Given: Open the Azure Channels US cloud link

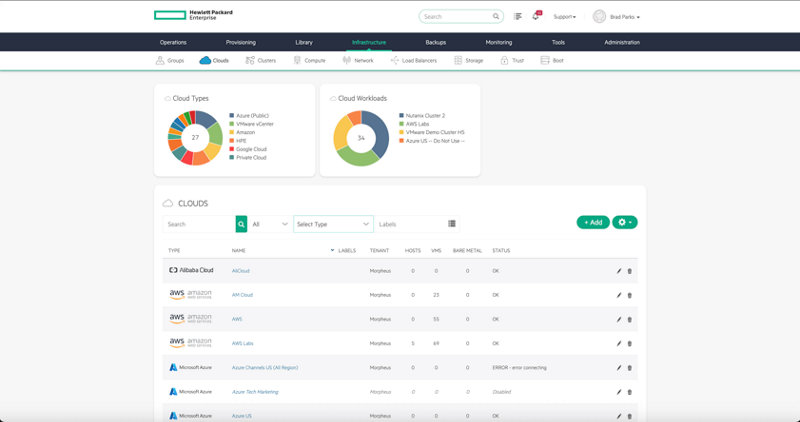Looking at the screenshot, I should 265,367.
